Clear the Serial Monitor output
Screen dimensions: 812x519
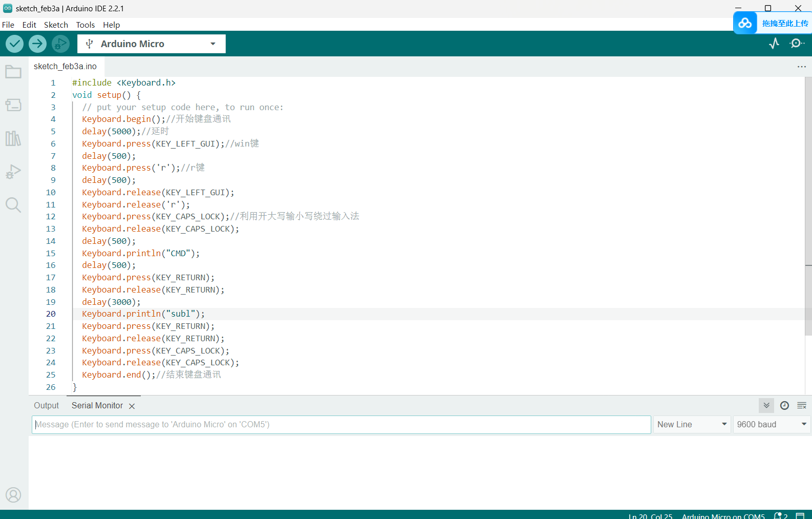point(802,406)
